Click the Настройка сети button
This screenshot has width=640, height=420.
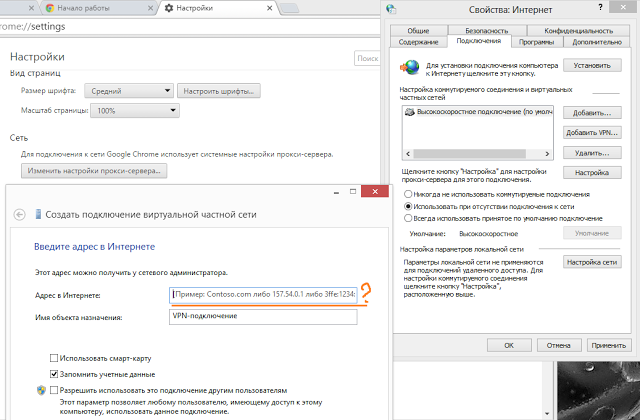(592, 262)
